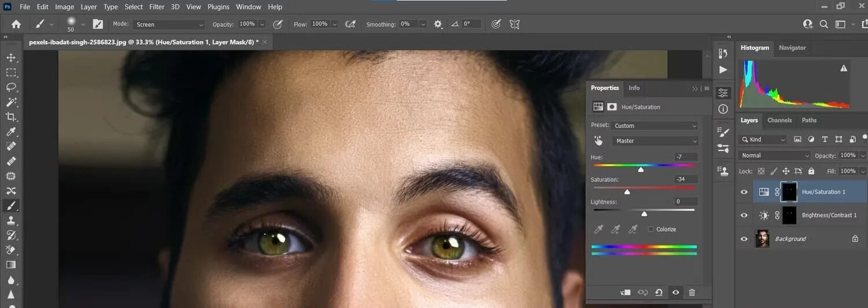
Task: Select the Move tool
Action: 11,57
